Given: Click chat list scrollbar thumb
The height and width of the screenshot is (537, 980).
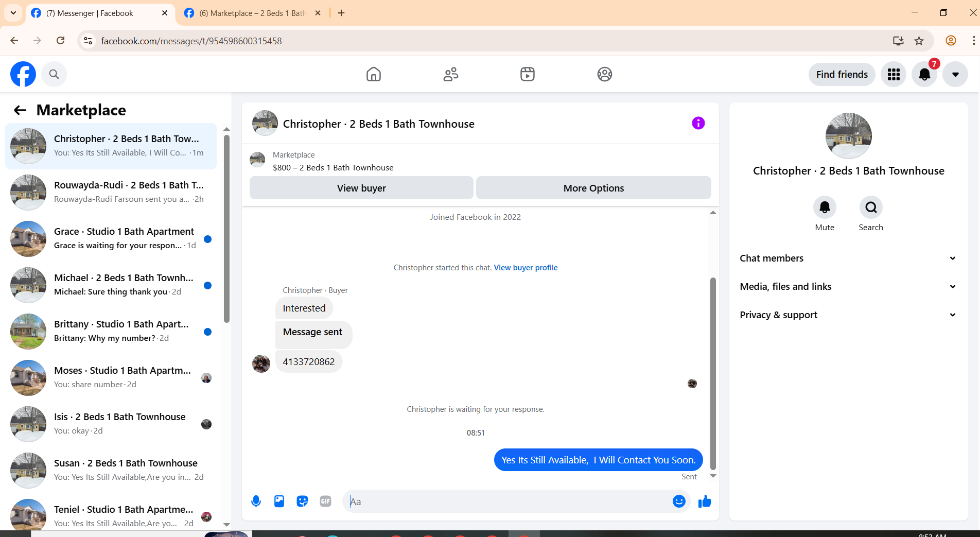Looking at the screenshot, I should [x=226, y=228].
